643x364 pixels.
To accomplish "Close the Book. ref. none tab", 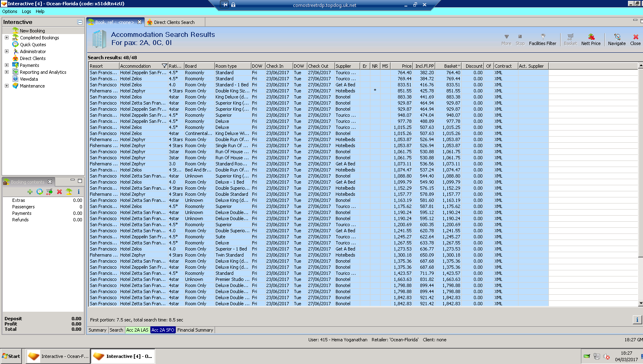I will click(x=140, y=22).
